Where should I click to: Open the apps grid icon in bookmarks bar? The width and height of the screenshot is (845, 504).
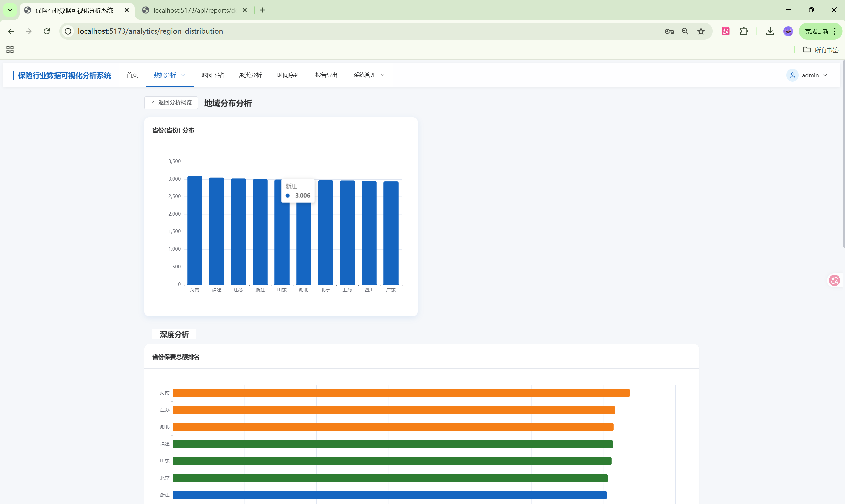point(10,50)
